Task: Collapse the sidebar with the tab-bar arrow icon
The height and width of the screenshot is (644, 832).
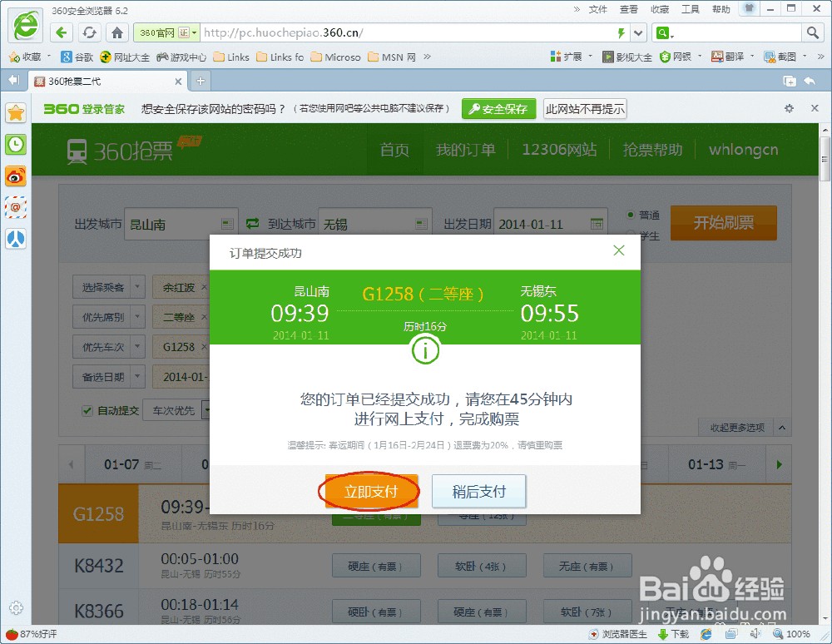Action: click(14, 81)
